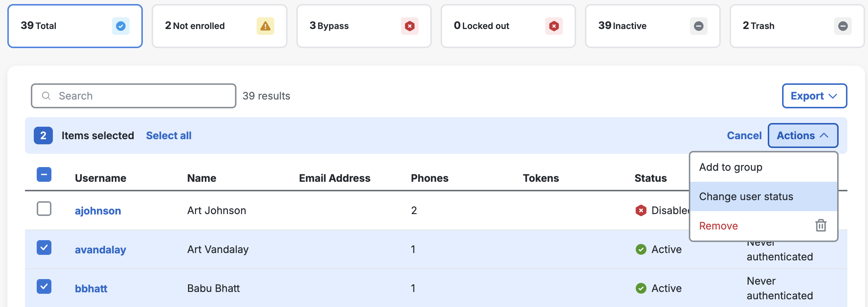Uncheck the bbhatt row checkbox
This screenshot has height=307, width=868.
point(44,287)
